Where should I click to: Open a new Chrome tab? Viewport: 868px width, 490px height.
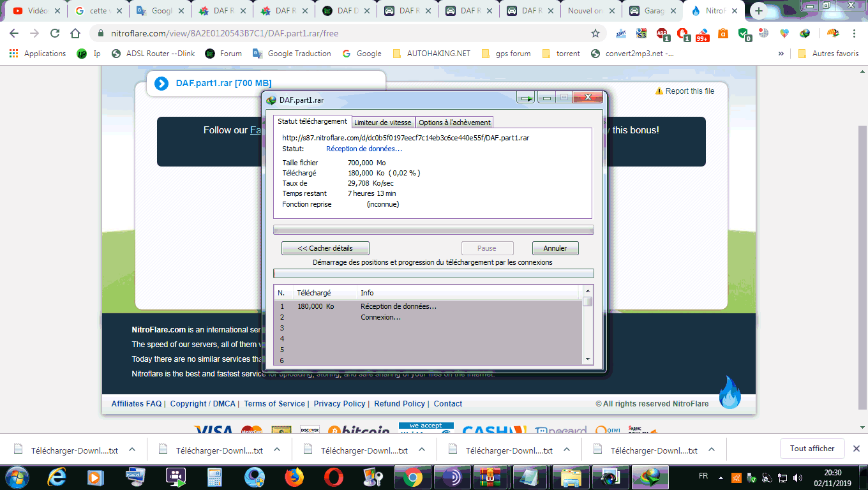click(758, 11)
